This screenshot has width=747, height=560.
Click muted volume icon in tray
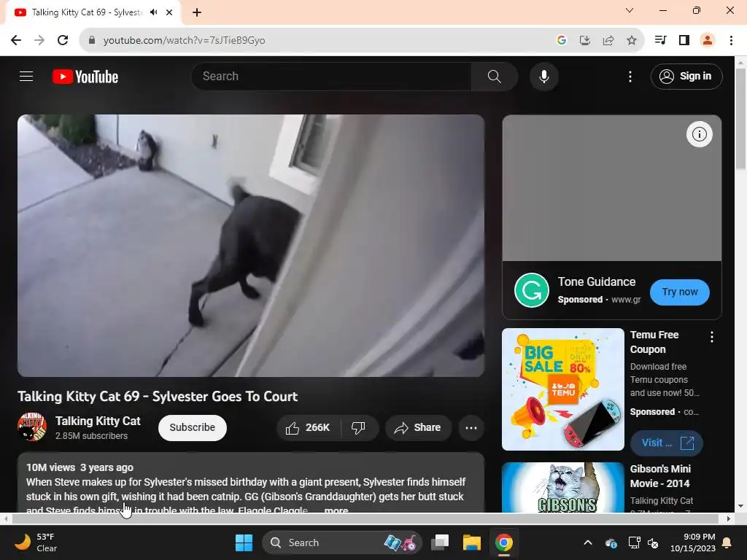(x=653, y=542)
